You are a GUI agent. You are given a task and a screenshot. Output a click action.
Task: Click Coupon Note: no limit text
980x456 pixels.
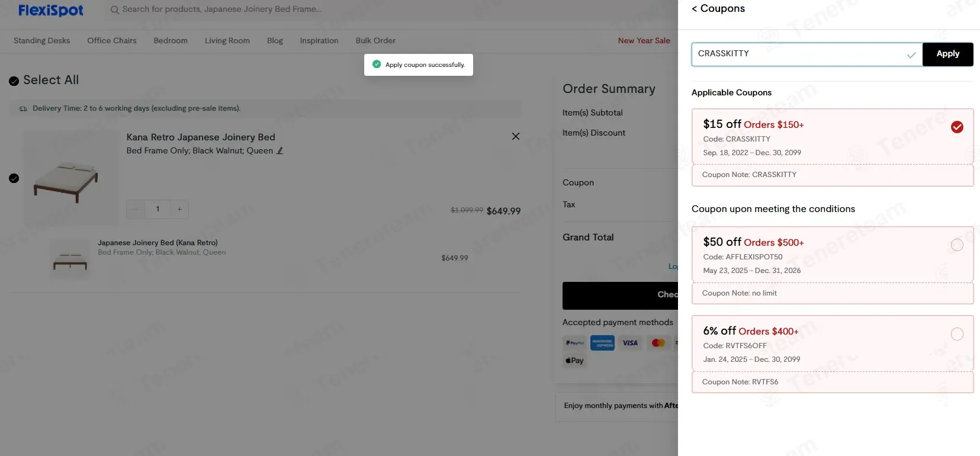pyautogui.click(x=739, y=293)
